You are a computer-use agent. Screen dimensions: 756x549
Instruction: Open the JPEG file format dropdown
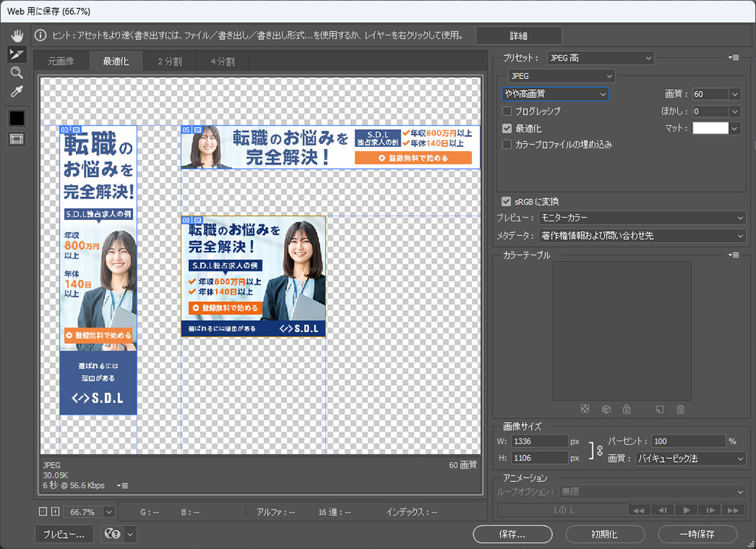pyautogui.click(x=561, y=76)
